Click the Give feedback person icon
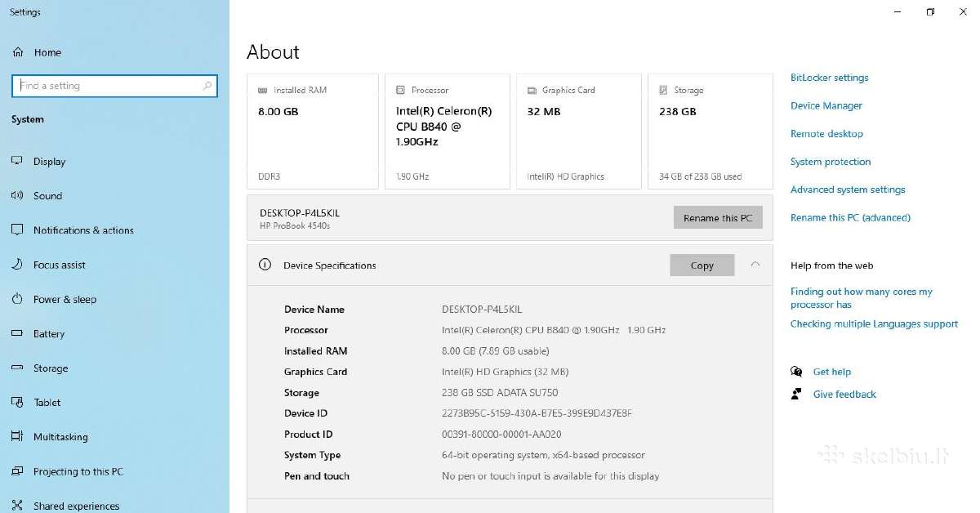Screen dimensions: 980x513 coord(796,394)
